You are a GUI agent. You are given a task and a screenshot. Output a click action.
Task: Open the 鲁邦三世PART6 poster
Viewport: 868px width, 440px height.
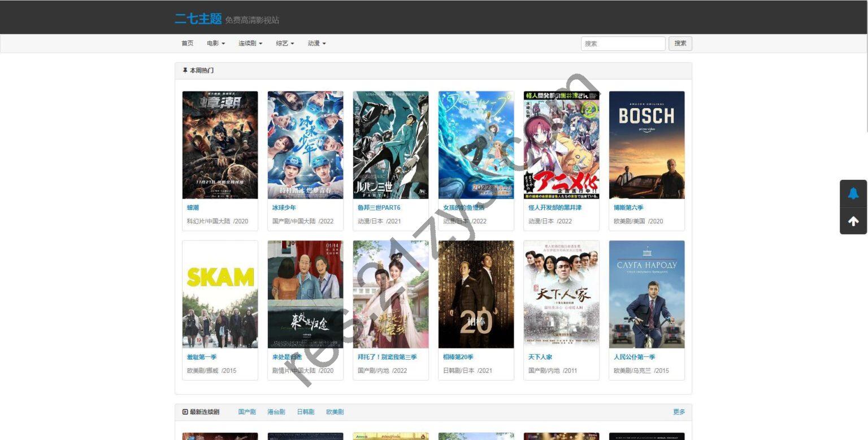390,145
